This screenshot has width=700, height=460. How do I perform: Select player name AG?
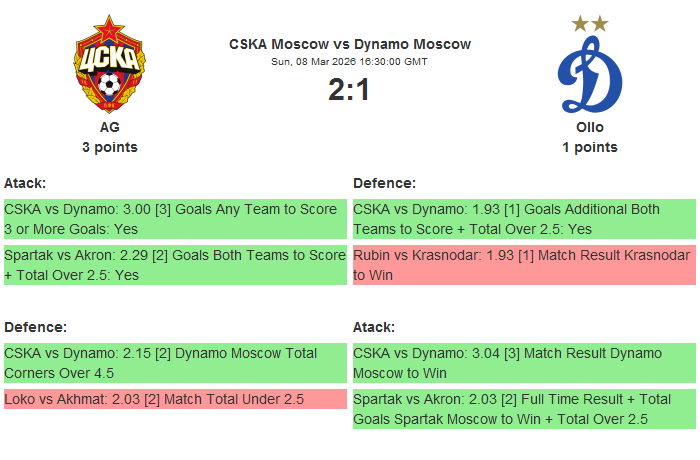(109, 127)
